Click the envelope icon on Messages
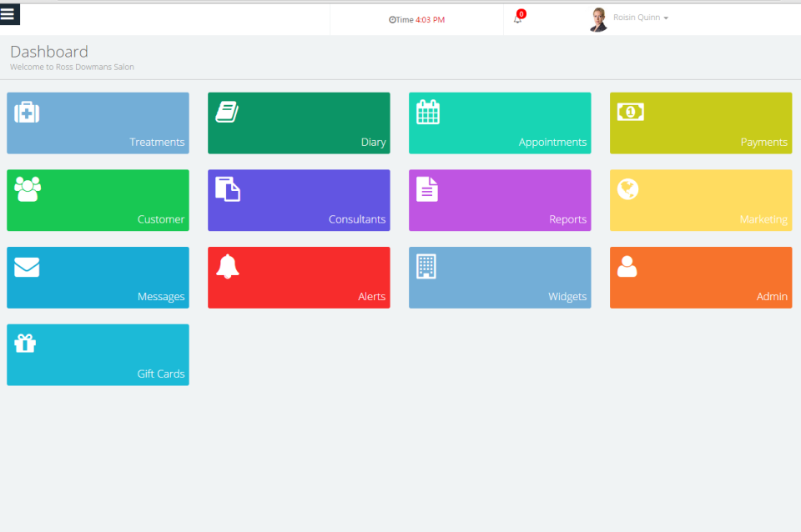 (x=27, y=267)
